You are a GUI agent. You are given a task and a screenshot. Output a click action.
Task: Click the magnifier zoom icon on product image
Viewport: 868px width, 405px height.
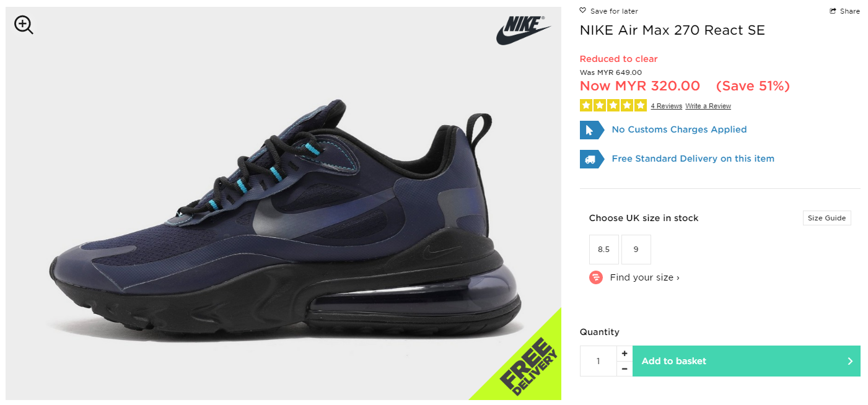point(24,25)
